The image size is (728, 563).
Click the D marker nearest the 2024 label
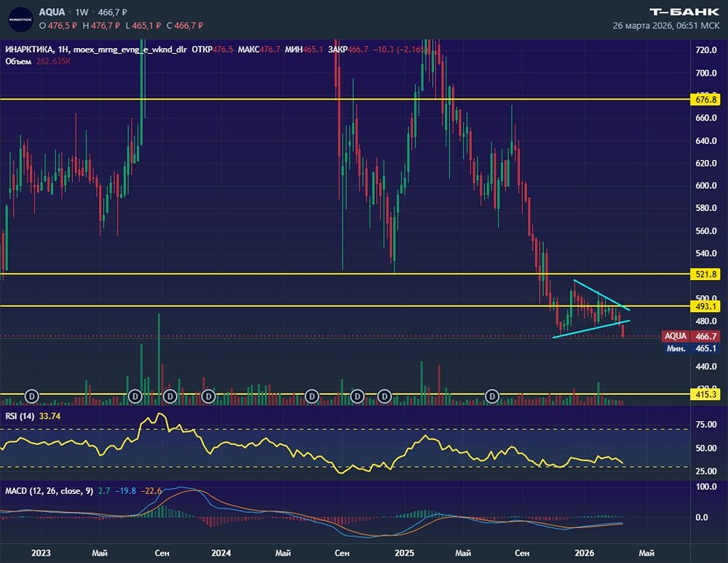[x=209, y=396]
